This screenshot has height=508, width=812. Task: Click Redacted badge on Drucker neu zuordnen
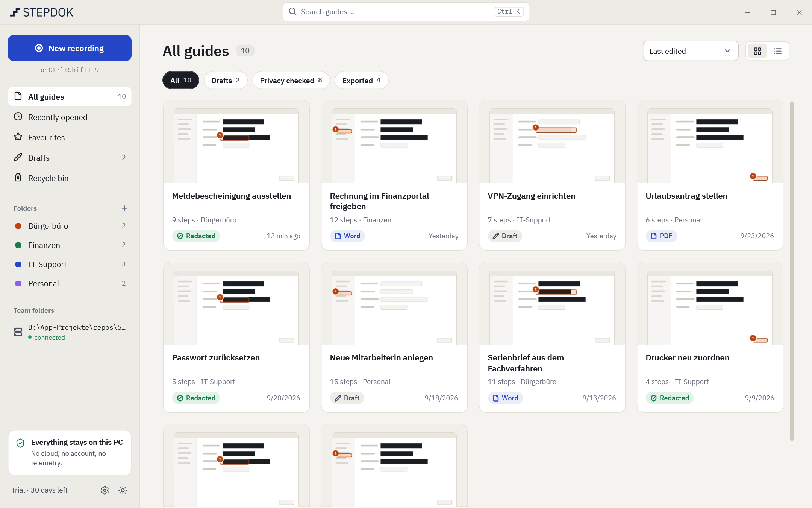click(x=670, y=398)
